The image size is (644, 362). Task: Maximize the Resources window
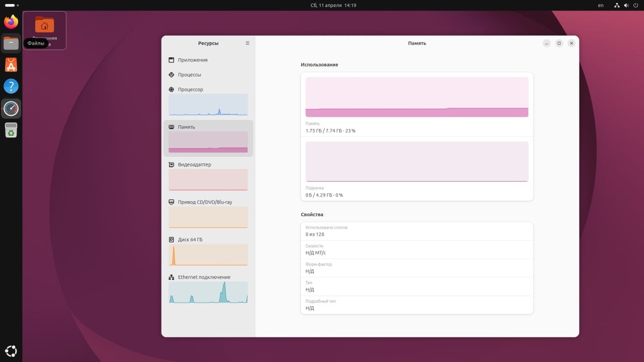coord(559,43)
